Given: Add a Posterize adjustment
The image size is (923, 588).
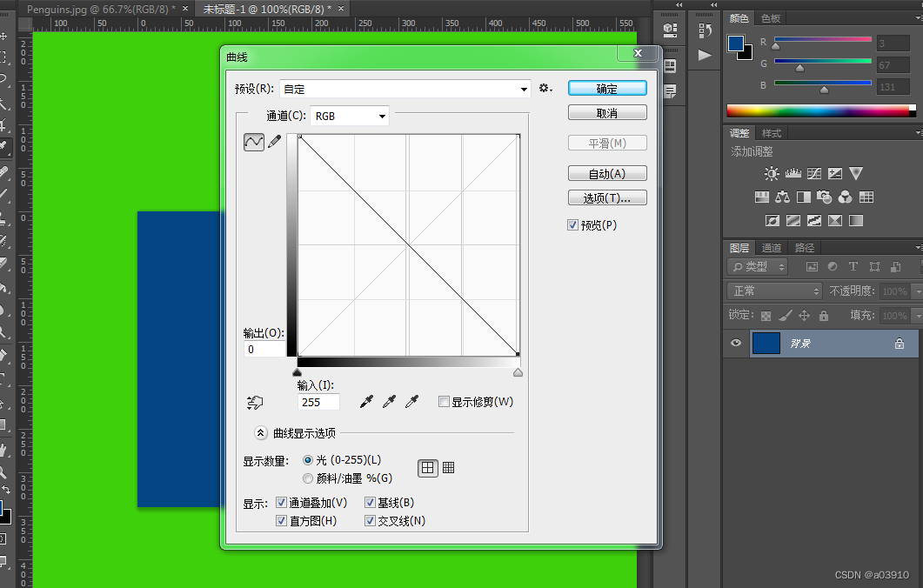Looking at the screenshot, I should [x=793, y=221].
